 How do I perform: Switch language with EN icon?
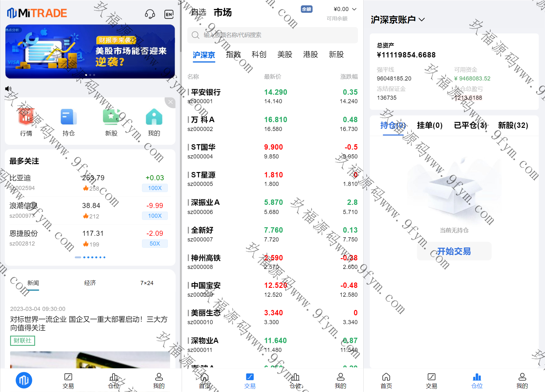[x=169, y=14]
